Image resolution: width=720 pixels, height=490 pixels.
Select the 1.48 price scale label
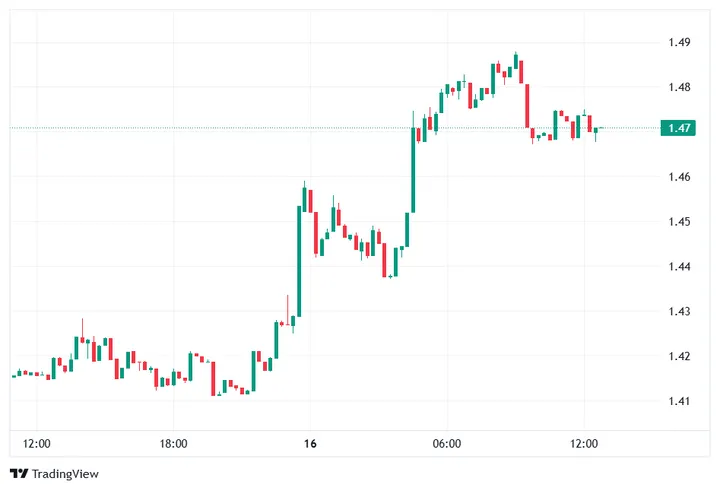pos(680,88)
